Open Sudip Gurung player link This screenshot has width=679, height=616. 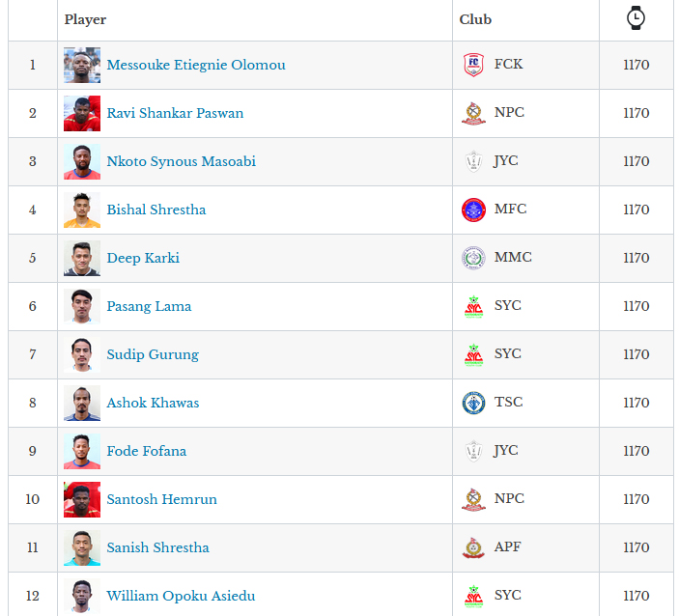[153, 354]
